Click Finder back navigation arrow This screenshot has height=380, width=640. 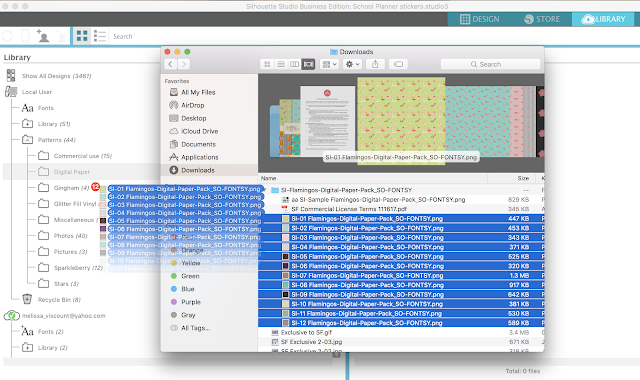[x=171, y=64]
